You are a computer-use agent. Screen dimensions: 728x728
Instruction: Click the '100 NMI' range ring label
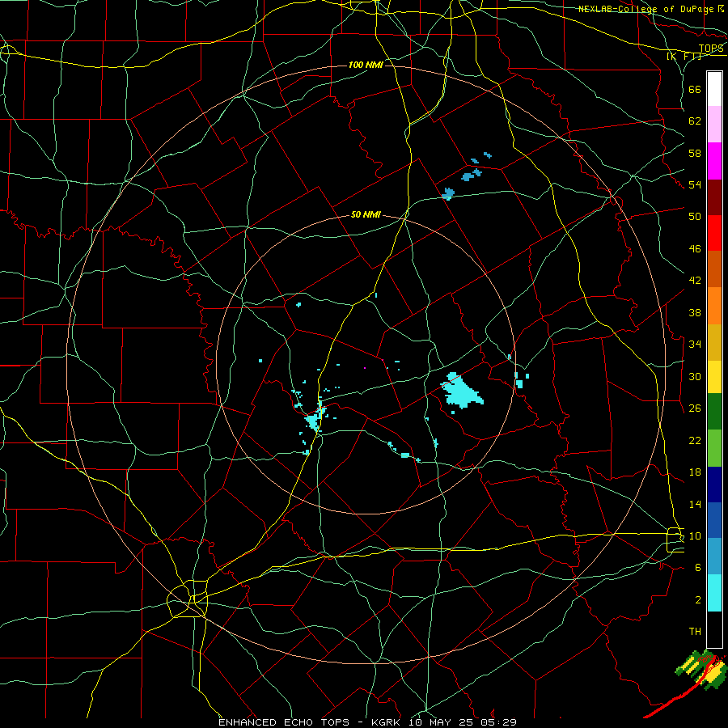[x=366, y=65]
